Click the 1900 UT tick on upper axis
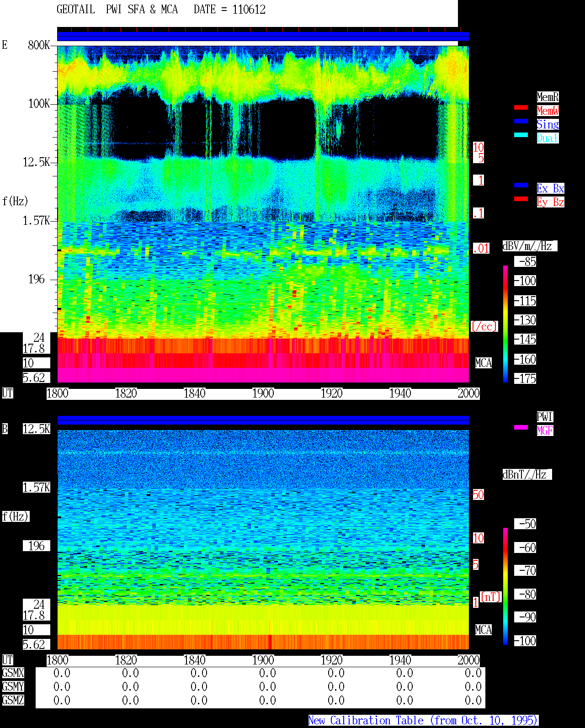 pos(263,393)
